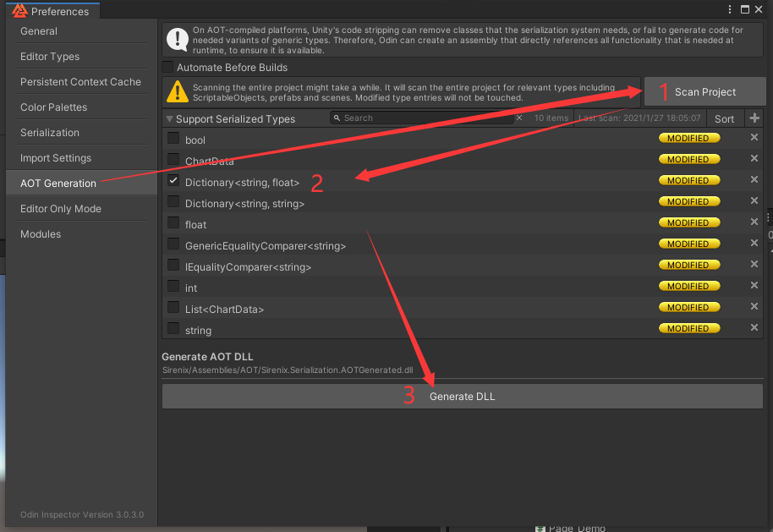Maximize the Preferences window
This screenshot has width=773, height=532.
745,9
